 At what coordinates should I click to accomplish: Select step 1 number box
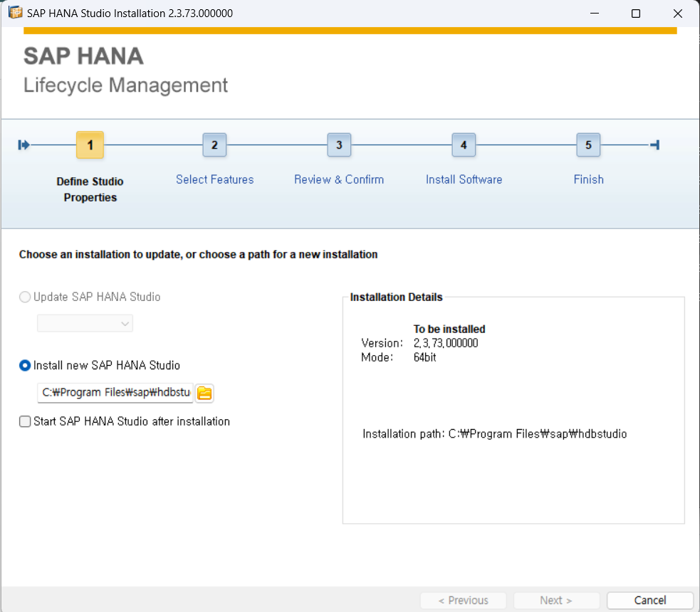tap(90, 145)
